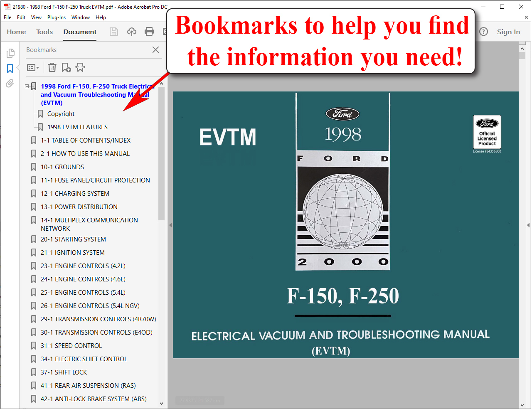Image resolution: width=532 pixels, height=409 pixels.
Task: Open the 31-1 SPEED CONTROL bookmark
Action: 71,346
